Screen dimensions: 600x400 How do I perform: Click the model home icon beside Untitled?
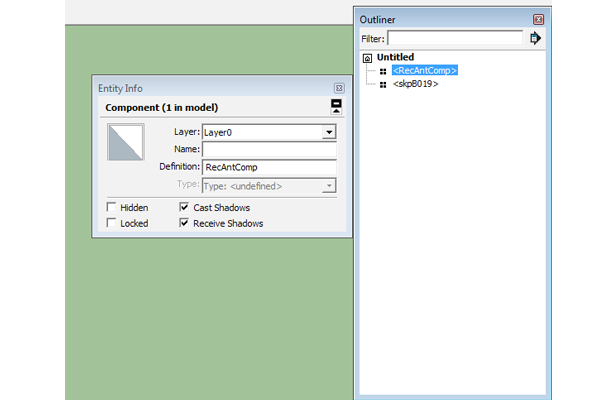click(367, 58)
